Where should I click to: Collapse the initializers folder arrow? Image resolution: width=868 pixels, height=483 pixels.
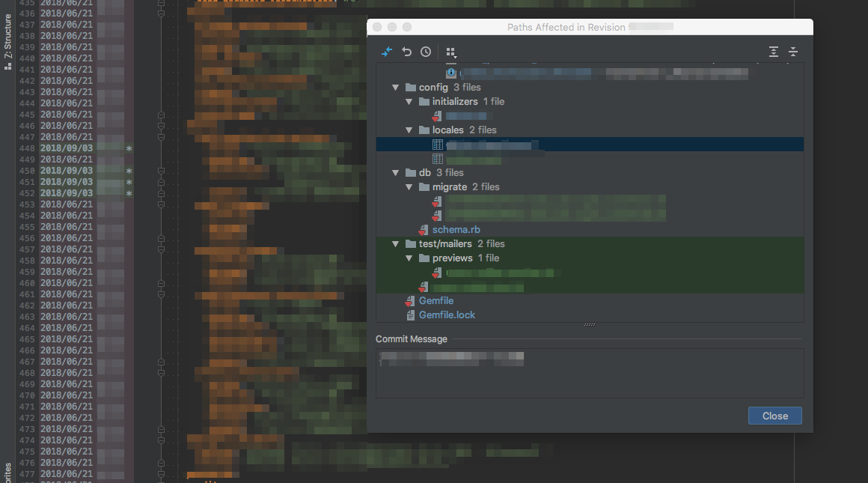coord(409,102)
